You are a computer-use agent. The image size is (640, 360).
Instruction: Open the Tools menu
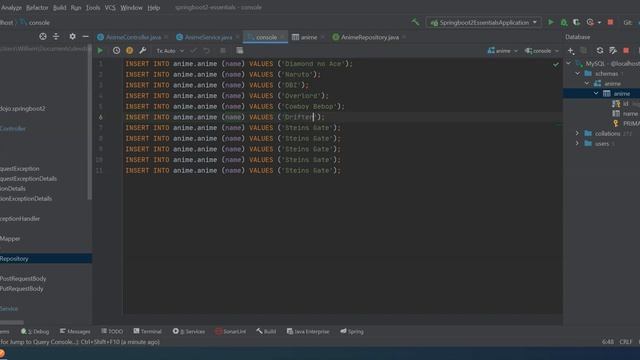point(93,7)
